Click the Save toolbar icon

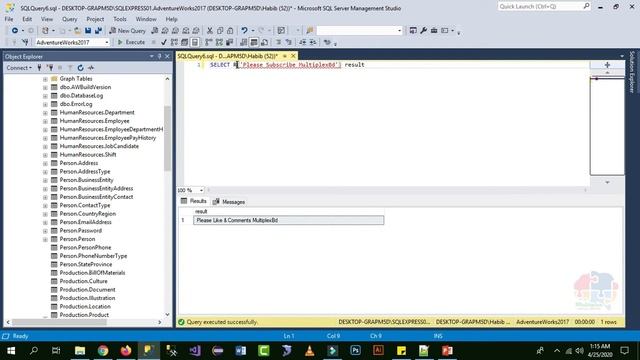click(88, 31)
